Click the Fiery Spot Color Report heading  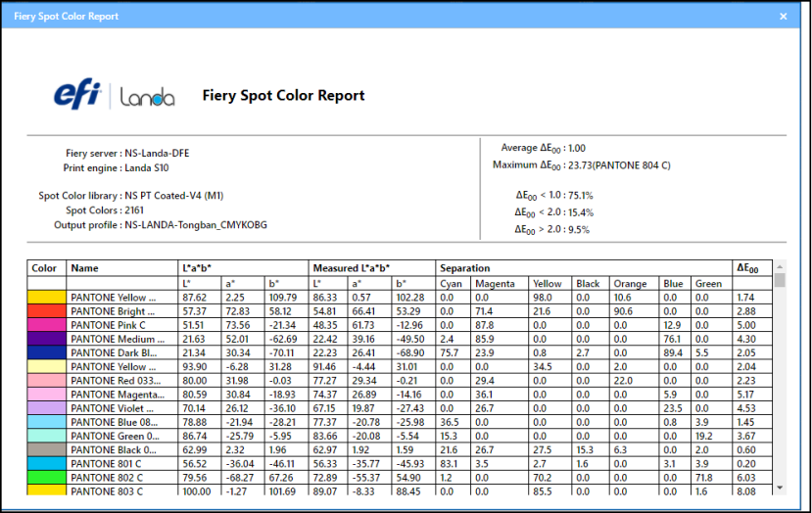[283, 95]
